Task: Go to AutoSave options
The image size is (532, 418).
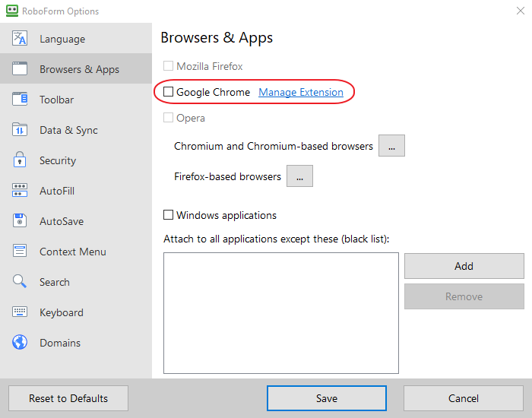Action: (x=76, y=220)
